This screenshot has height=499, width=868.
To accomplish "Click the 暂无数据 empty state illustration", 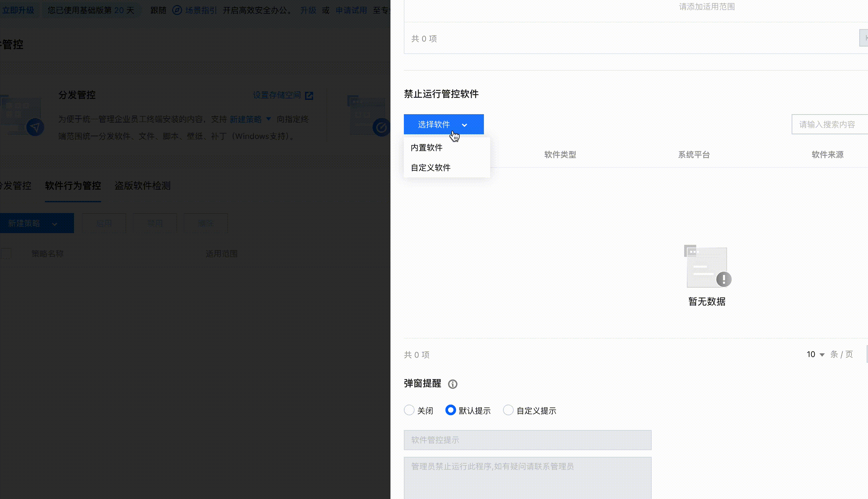I will tap(707, 266).
